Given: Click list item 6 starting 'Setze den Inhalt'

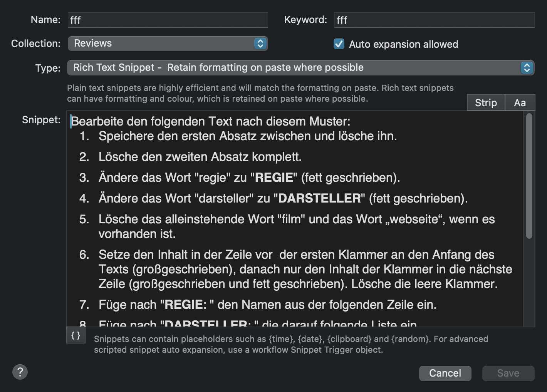Looking at the screenshot, I should click(x=305, y=269).
